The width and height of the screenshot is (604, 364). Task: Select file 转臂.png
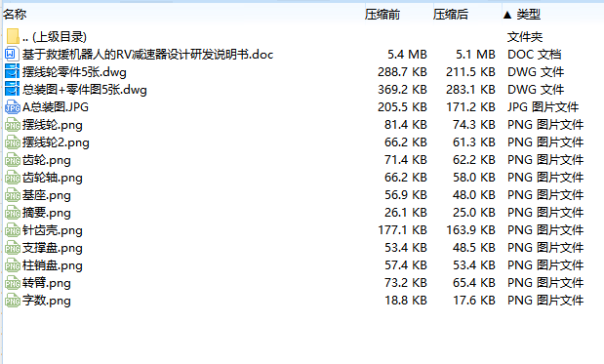tap(47, 283)
